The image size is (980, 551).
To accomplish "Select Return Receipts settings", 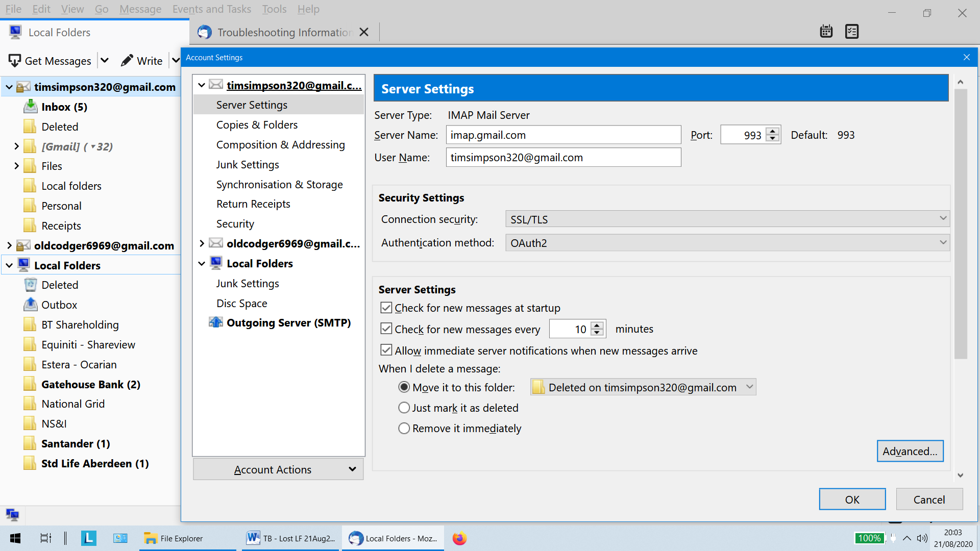I will click(x=253, y=204).
